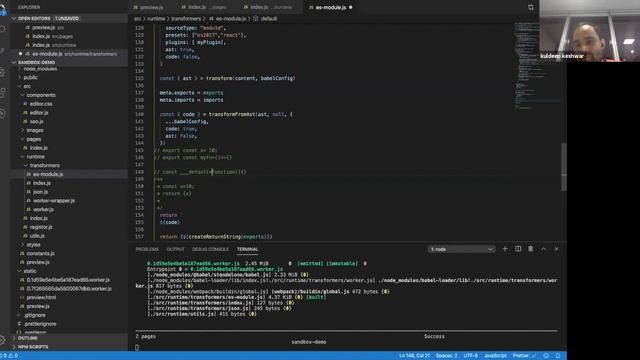
Task: Open worker-wrapper.js in the explorer
Action: 54,201
